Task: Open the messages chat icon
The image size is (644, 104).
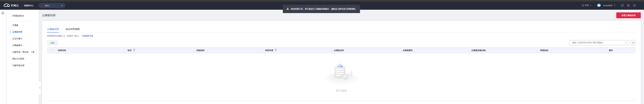Action: click(622, 6)
